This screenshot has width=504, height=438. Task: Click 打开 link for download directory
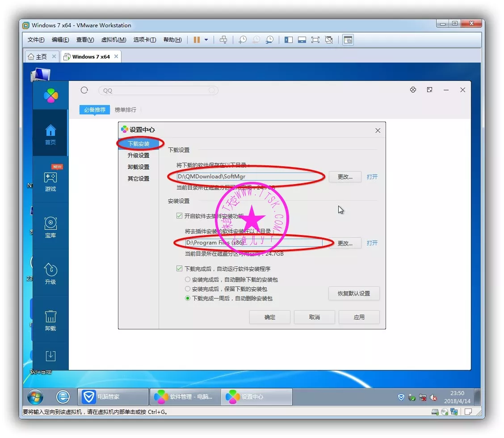click(372, 177)
